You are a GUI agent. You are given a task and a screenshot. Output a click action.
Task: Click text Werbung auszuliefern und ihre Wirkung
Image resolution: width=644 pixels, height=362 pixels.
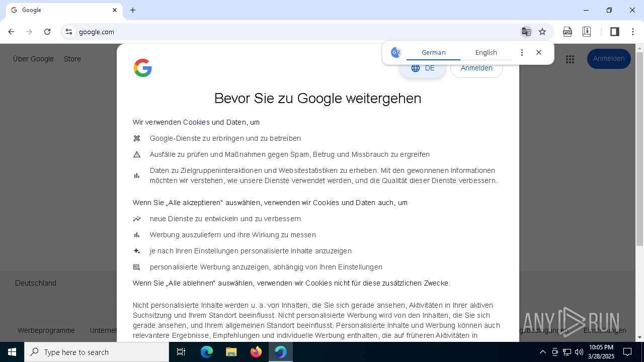233,235
